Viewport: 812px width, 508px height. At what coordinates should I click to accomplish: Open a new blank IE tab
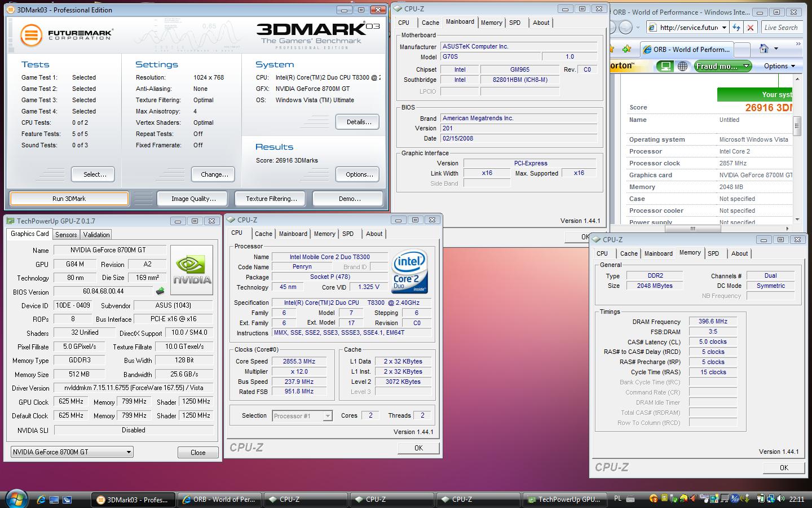pos(742,50)
